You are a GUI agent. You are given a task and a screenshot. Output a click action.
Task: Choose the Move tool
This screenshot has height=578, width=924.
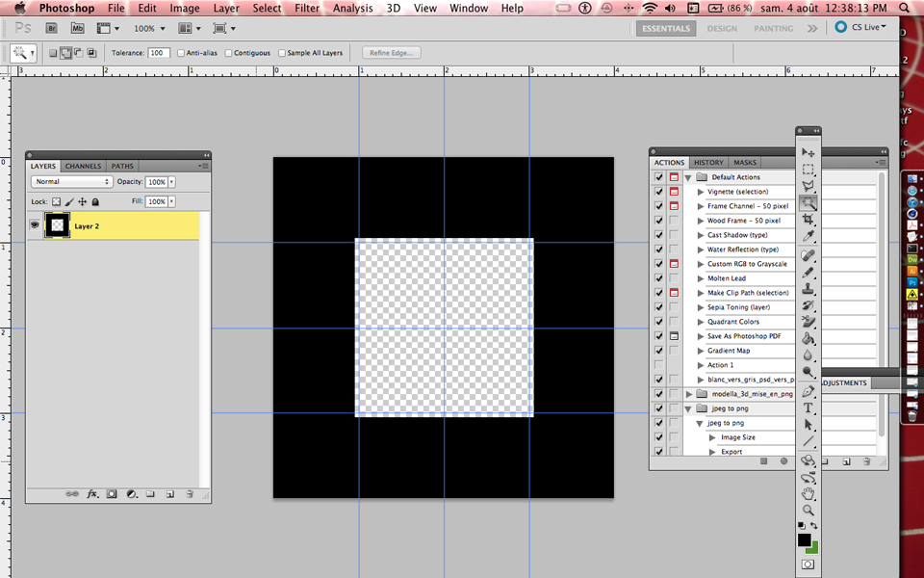pos(808,152)
